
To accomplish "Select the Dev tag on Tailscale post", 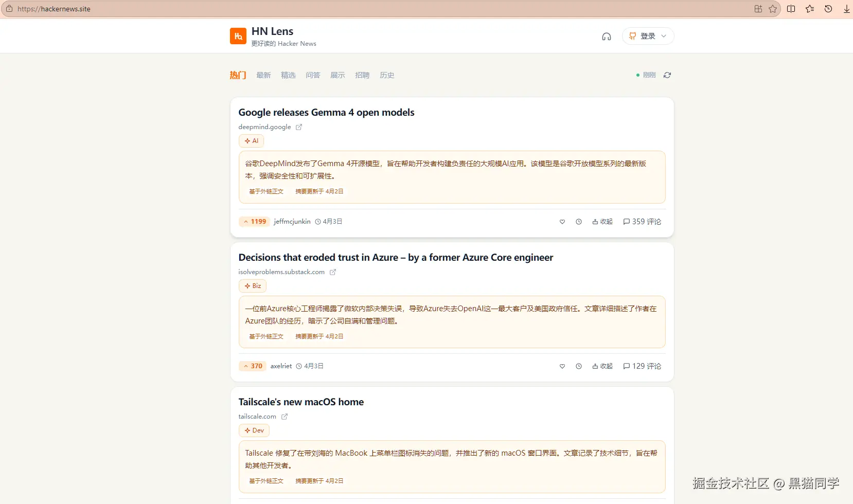I will [254, 430].
